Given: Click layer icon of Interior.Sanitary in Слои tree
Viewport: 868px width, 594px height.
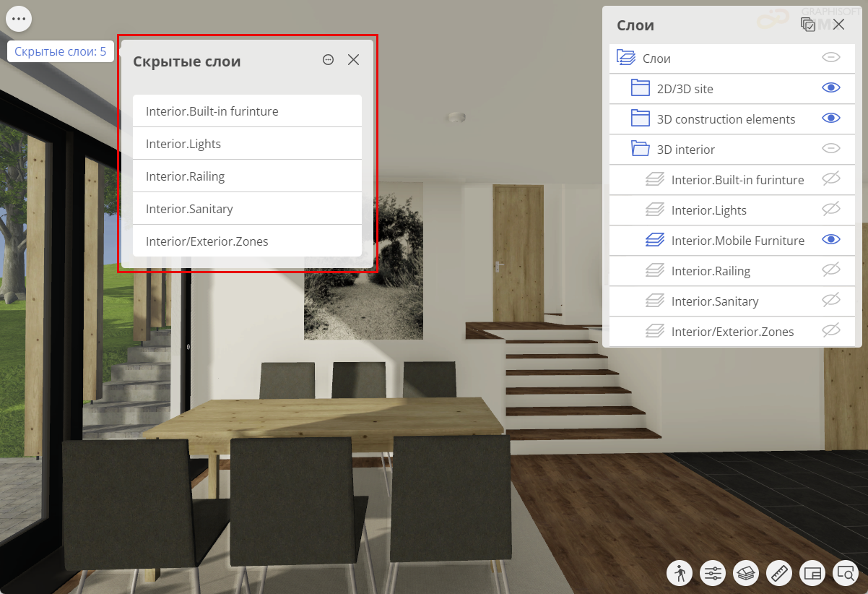Looking at the screenshot, I should pyautogui.click(x=655, y=301).
